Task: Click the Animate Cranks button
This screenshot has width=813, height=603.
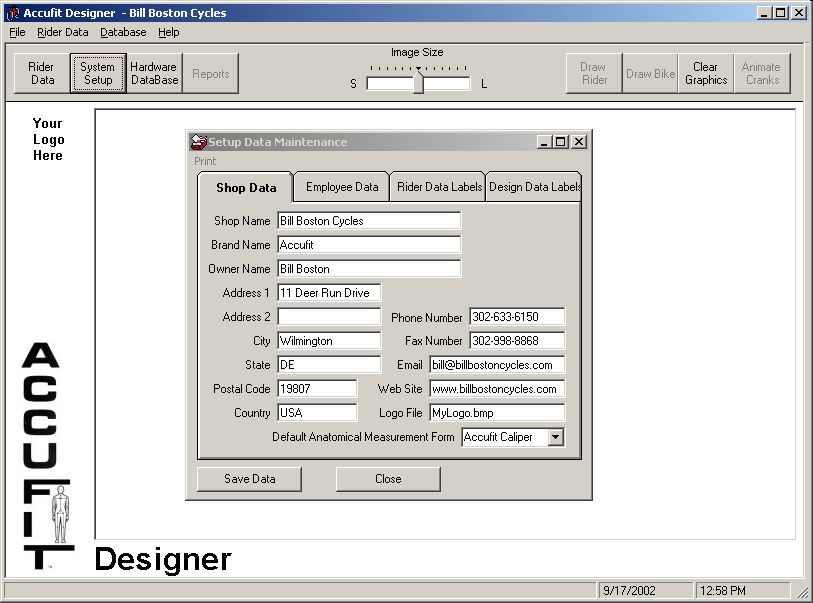Action: pyautogui.click(x=762, y=73)
